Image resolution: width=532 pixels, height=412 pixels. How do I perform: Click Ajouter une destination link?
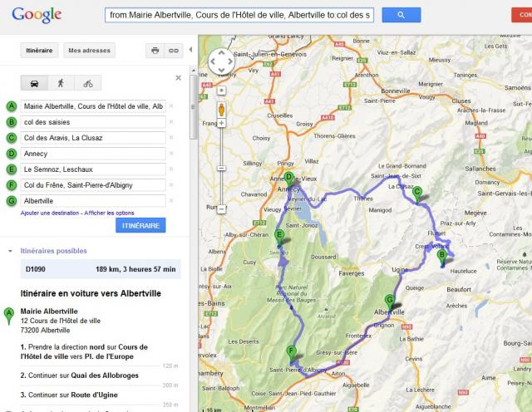coord(50,213)
